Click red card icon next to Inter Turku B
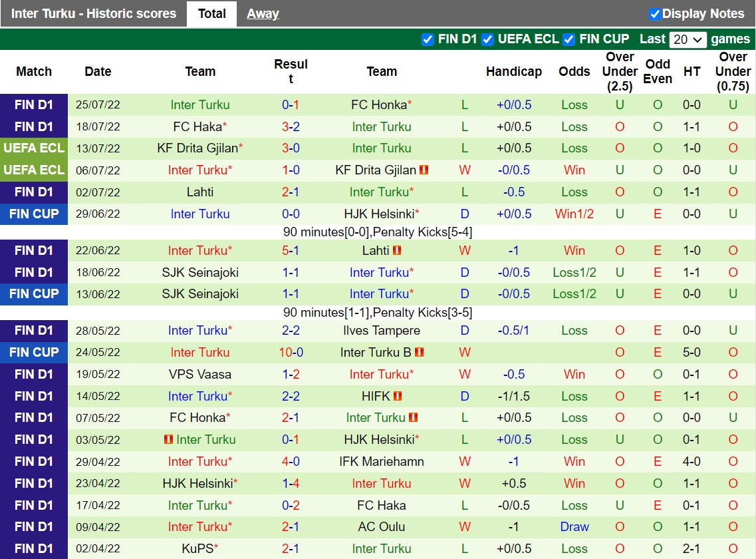Viewport: 756px width, 559px height. pyautogui.click(x=419, y=353)
